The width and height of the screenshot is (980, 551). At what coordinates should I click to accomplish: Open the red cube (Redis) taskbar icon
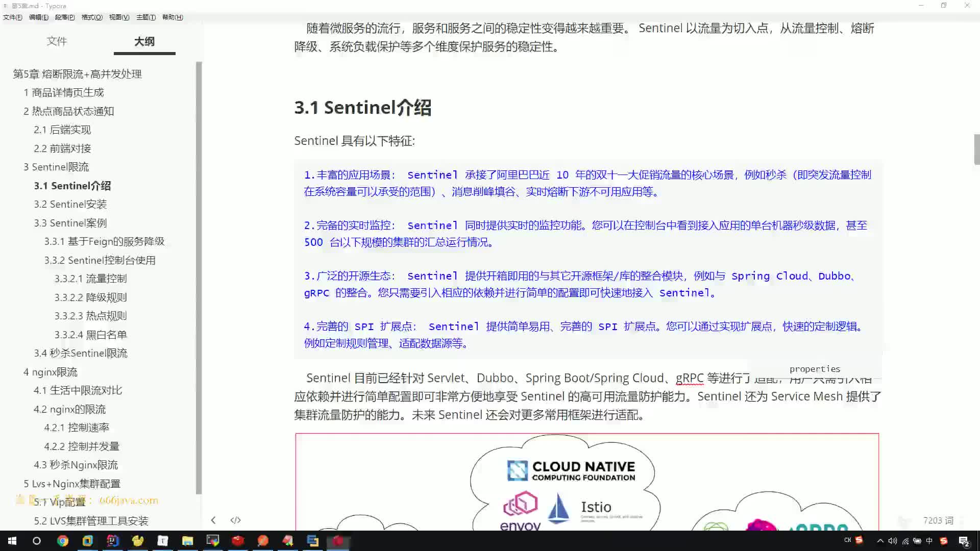[238, 541]
